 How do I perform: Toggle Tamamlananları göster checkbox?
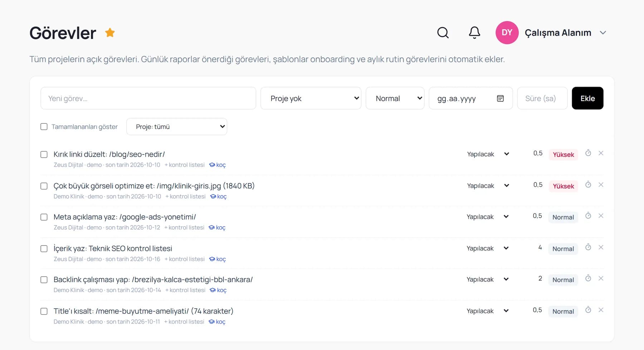click(x=44, y=127)
